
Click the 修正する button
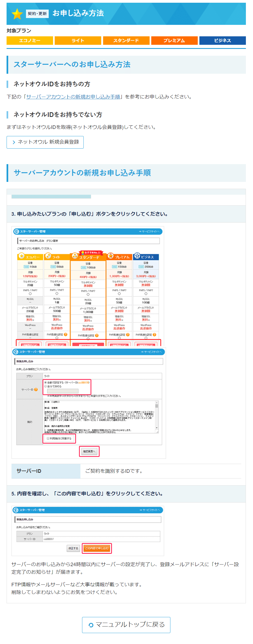73,548
